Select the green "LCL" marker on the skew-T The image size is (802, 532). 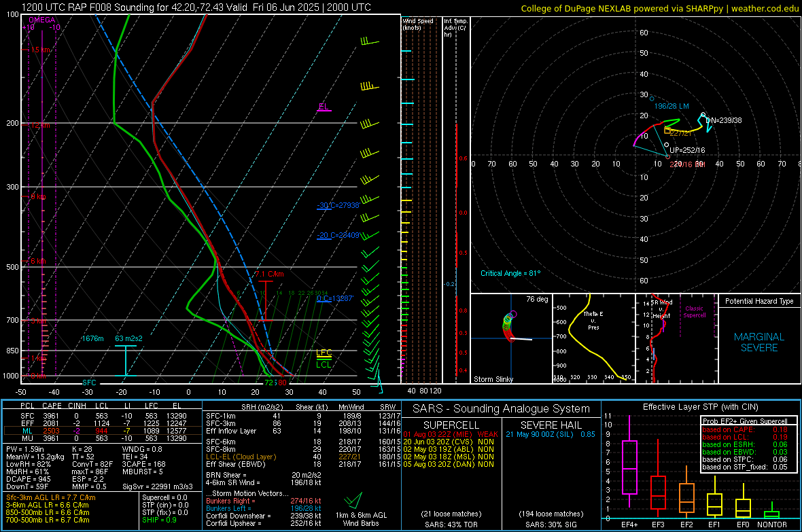click(324, 365)
